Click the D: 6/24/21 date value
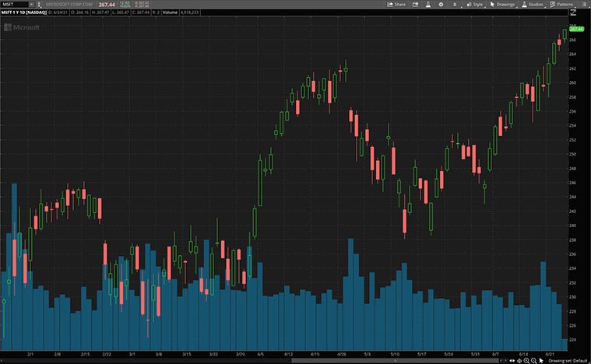Screen dimensions: 591x364 point(58,12)
